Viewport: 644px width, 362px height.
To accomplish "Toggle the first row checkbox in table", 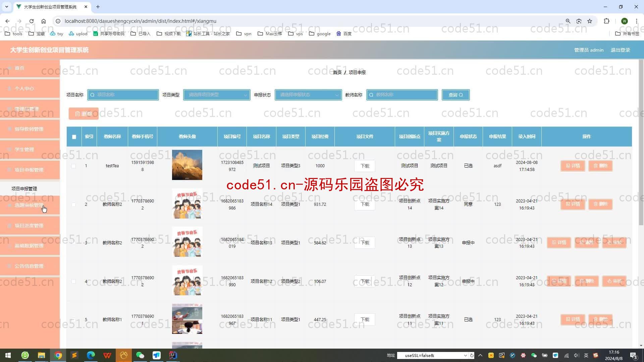I will [x=73, y=166].
